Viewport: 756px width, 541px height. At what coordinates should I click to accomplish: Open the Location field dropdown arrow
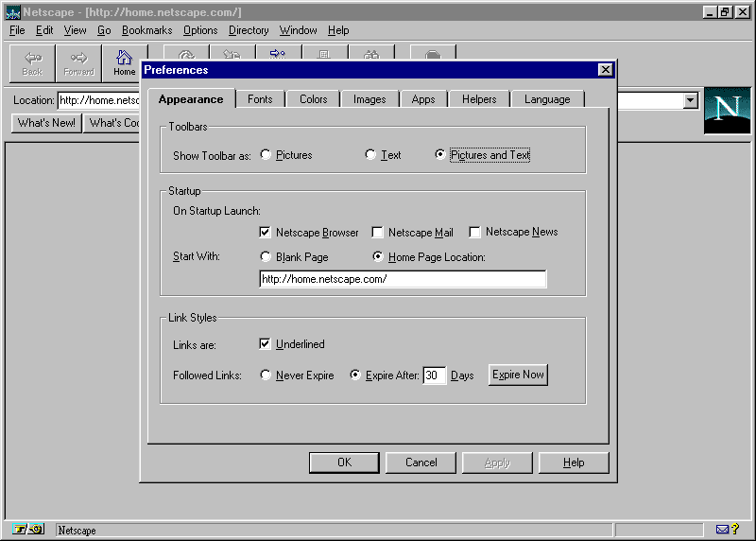pos(691,100)
